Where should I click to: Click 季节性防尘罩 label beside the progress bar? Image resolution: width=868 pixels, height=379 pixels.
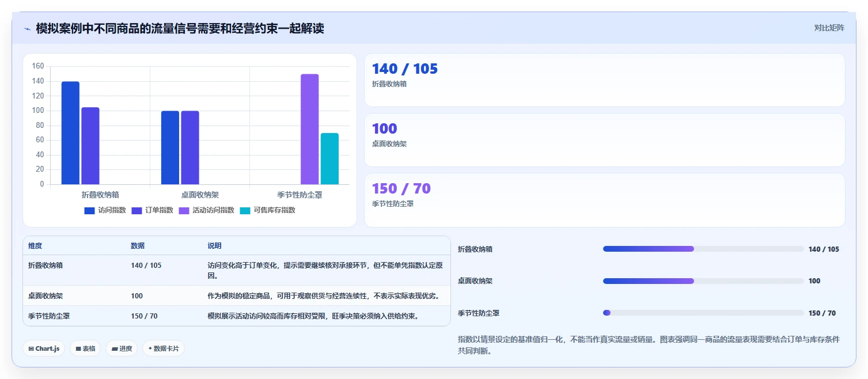(x=479, y=313)
